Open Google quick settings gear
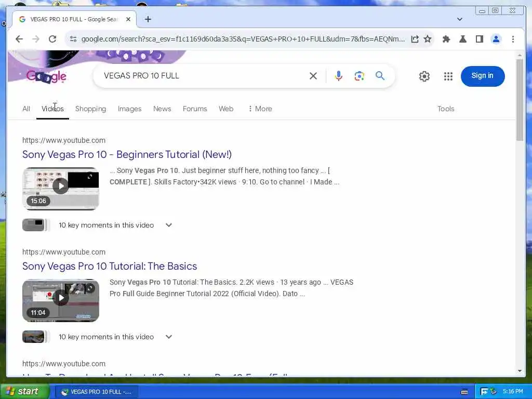This screenshot has height=399, width=532. 424,76
